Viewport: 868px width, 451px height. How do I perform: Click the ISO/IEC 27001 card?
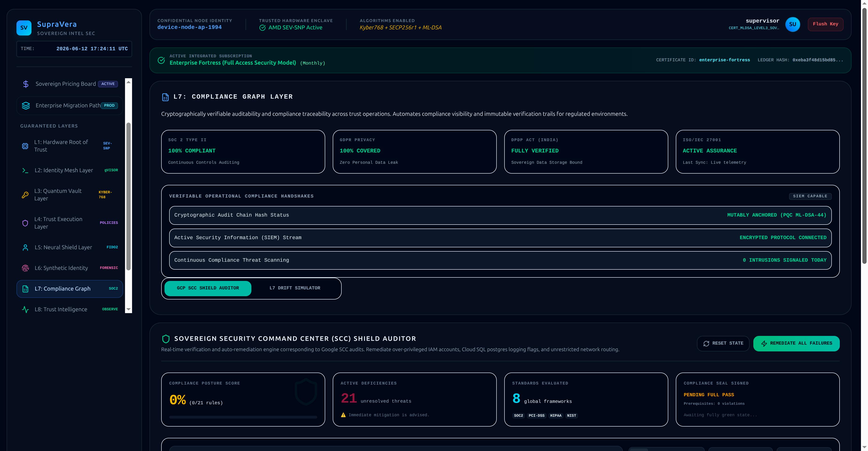pos(758,152)
